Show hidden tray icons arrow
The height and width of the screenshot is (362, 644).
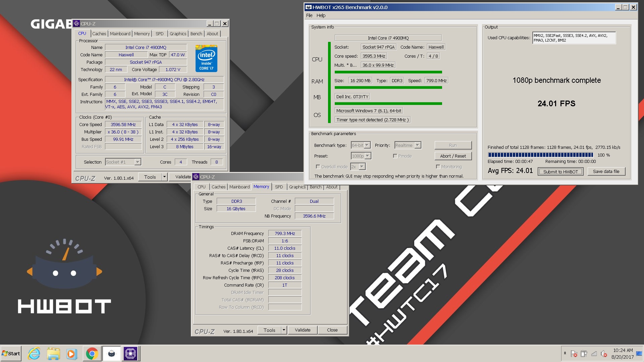tap(565, 353)
